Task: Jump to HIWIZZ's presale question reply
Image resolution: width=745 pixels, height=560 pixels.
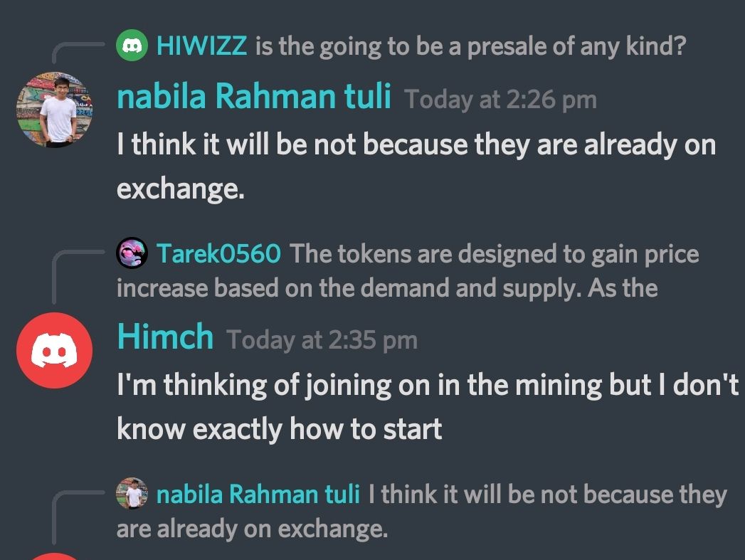Action: click(x=471, y=46)
